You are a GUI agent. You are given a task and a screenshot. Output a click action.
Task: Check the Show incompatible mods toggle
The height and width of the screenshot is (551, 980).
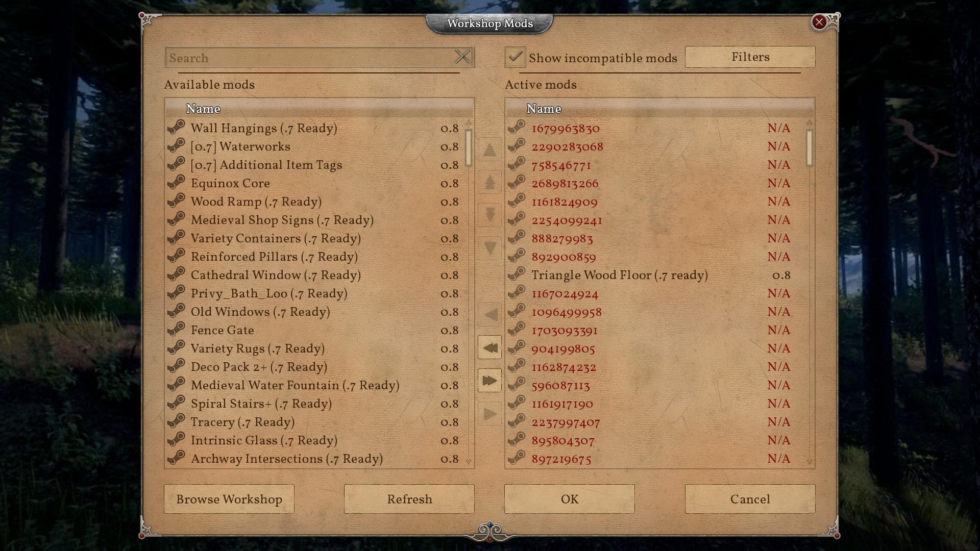(516, 57)
